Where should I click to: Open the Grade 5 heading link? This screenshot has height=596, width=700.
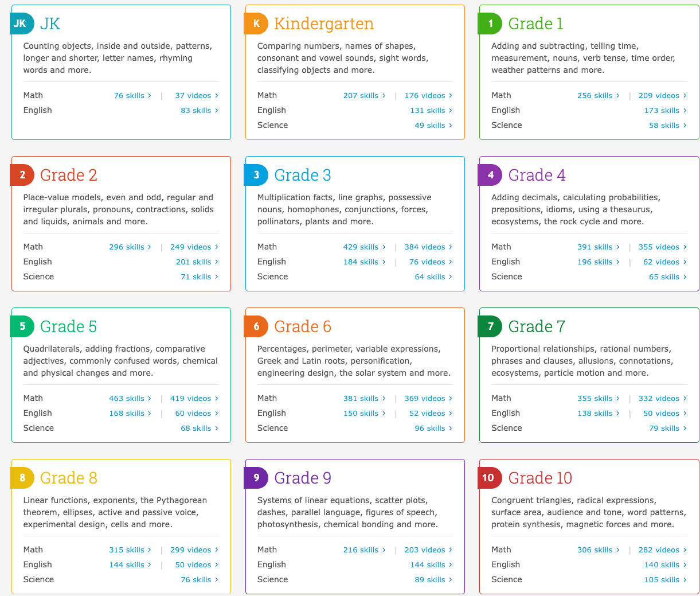(x=68, y=326)
